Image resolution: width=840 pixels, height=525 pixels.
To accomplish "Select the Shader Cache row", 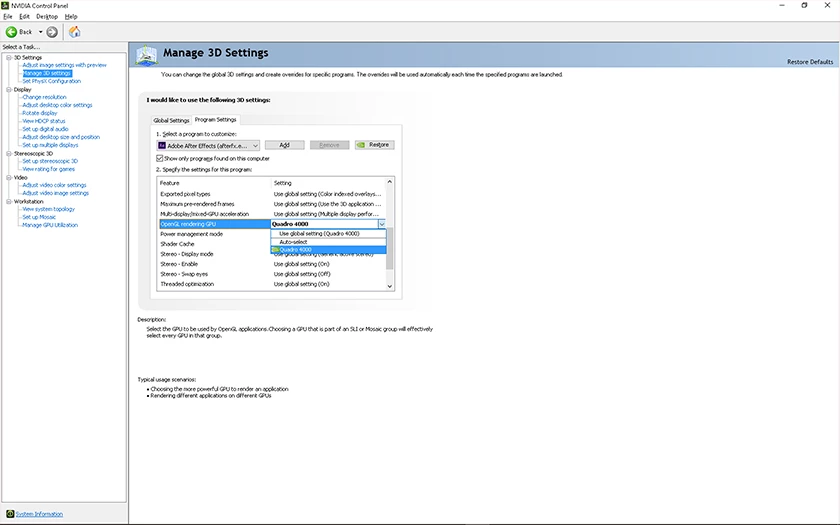I will pyautogui.click(x=214, y=244).
